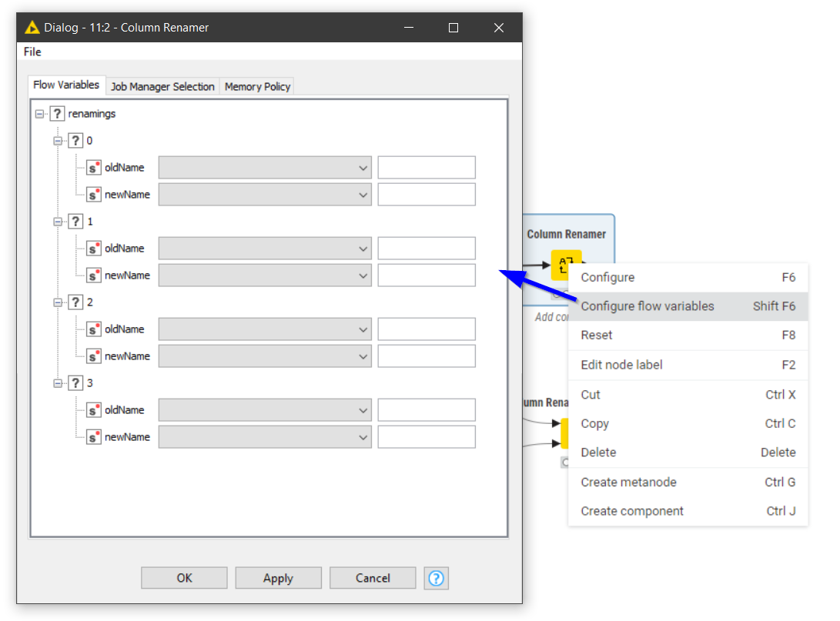Image resolution: width=840 pixels, height=621 pixels.
Task: Click the Column Renamer node icon
Action: [x=566, y=265]
